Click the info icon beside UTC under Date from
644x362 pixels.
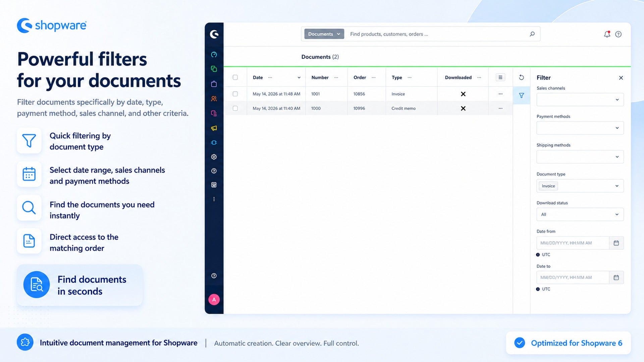(538, 255)
